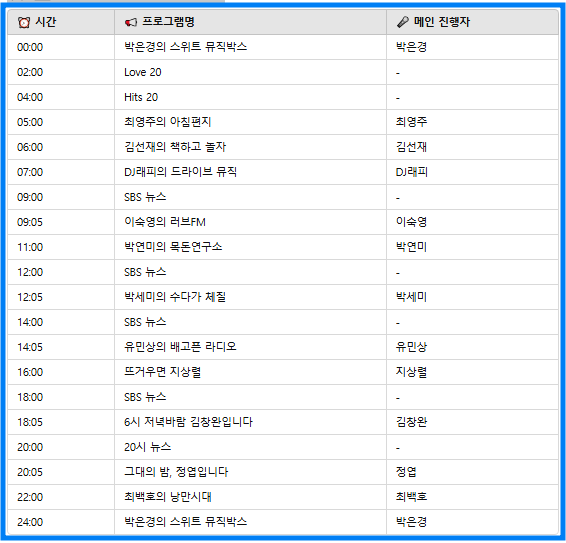Select host 이숙영 in host column
The height and width of the screenshot is (543, 566).
(x=412, y=222)
